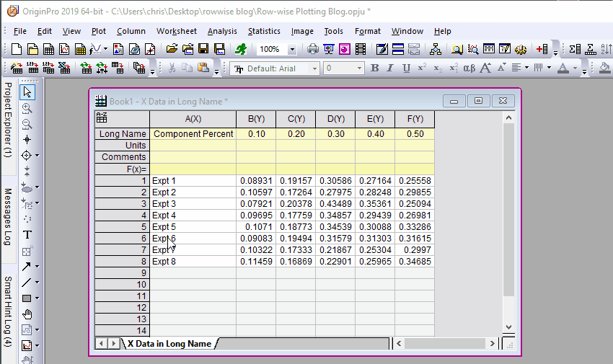
Task: Click the green running man icon
Action: point(241,49)
